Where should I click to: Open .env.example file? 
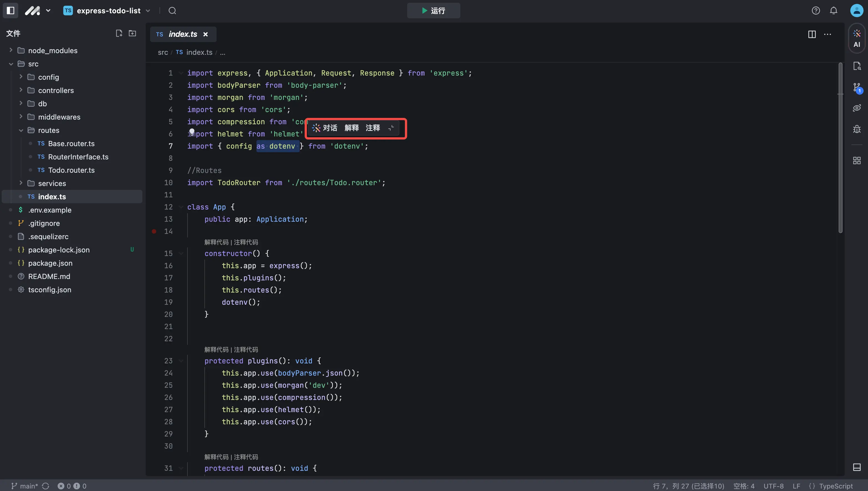(x=72, y=210)
